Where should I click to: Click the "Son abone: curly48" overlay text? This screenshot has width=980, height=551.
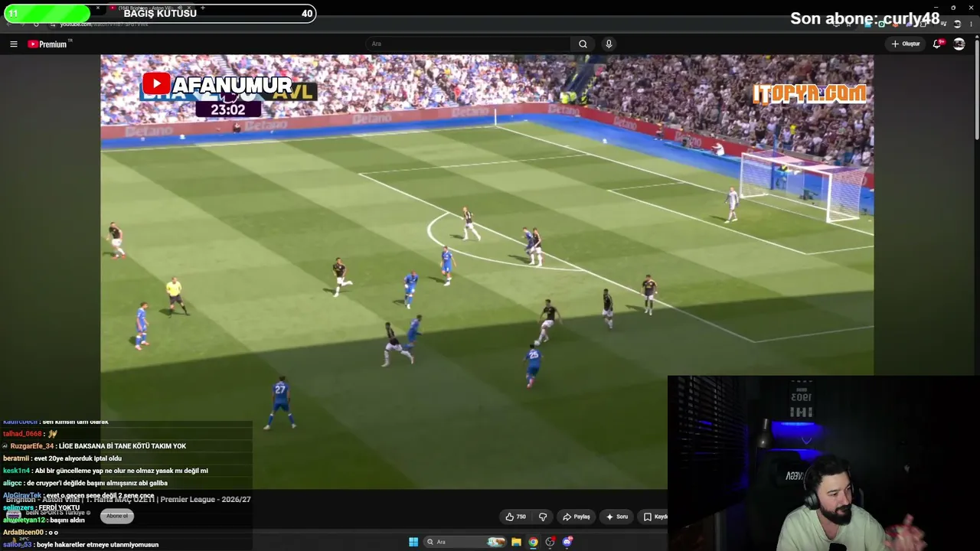click(864, 18)
